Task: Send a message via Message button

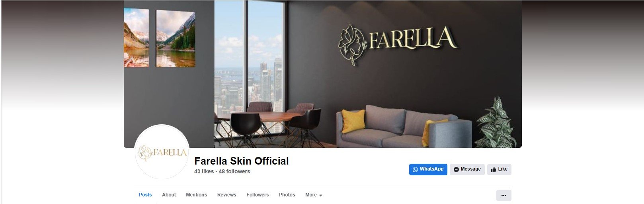Action: point(467,169)
